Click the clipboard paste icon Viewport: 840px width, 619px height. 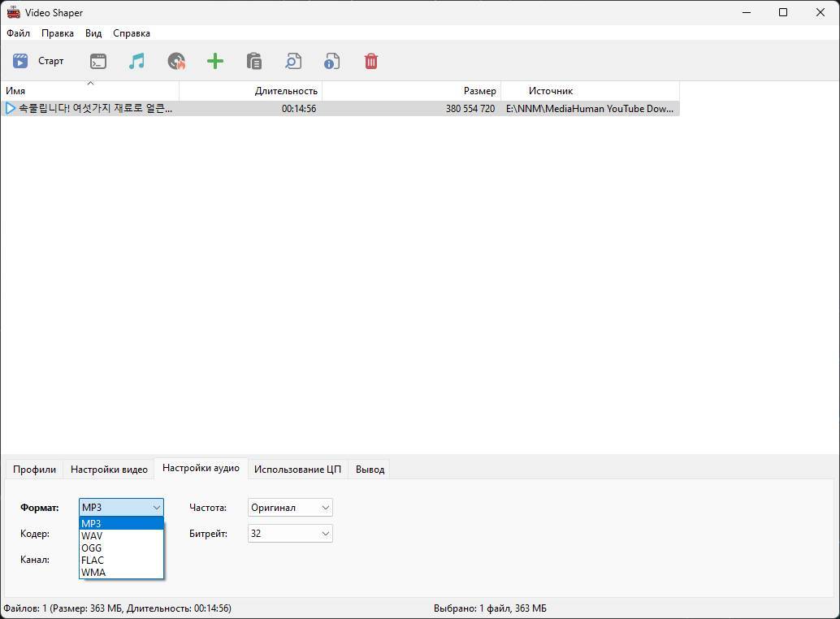tap(254, 61)
